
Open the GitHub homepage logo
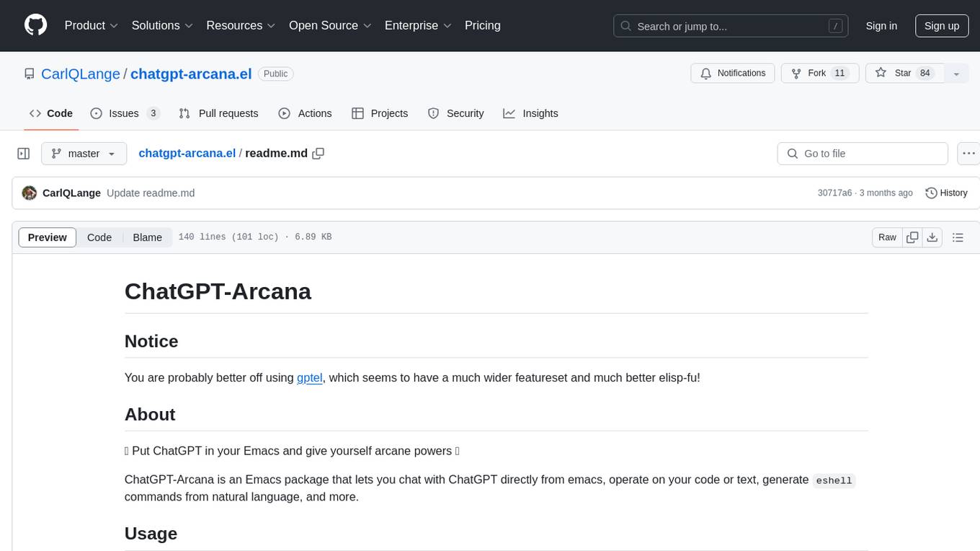coord(35,25)
